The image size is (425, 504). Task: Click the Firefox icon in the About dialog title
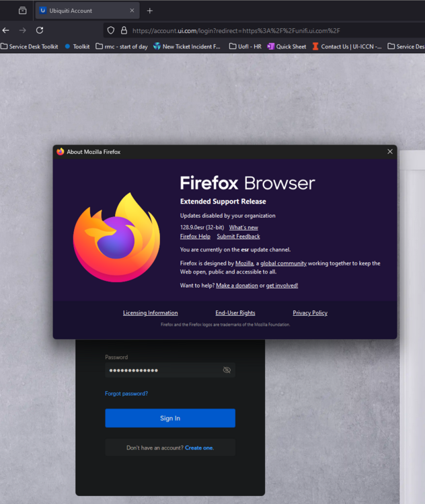pos(61,152)
